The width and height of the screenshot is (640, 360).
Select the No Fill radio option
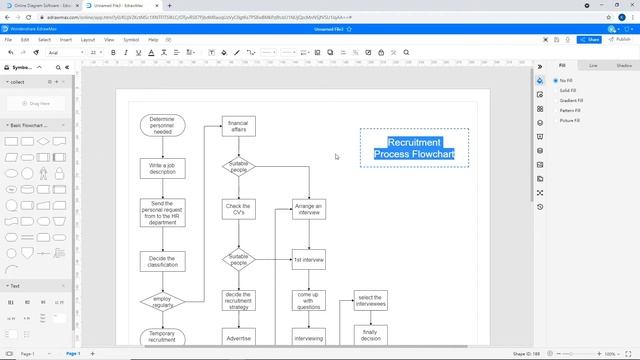tap(556, 81)
